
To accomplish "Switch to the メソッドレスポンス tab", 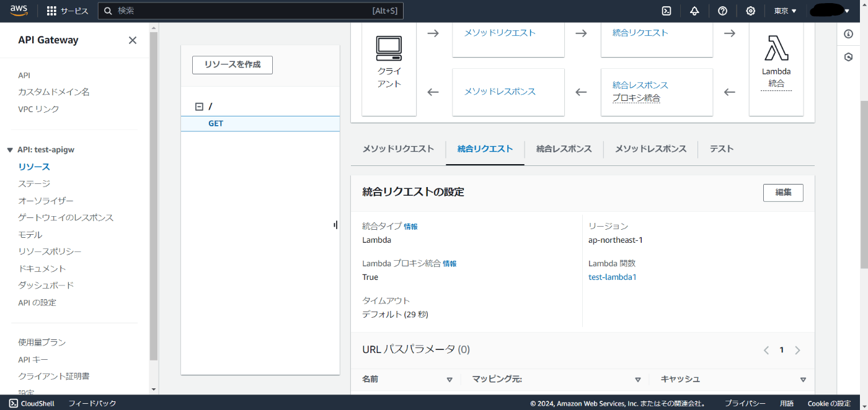I will point(651,149).
